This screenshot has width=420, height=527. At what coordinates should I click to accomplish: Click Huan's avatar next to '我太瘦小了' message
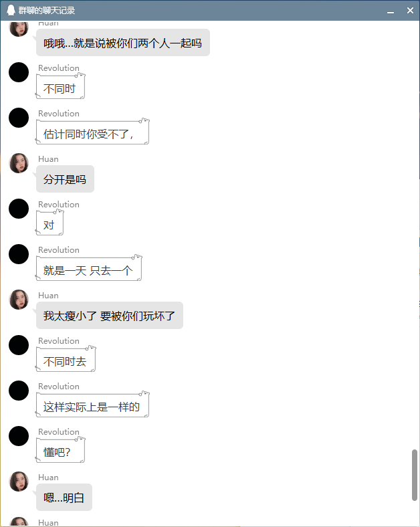point(19,300)
